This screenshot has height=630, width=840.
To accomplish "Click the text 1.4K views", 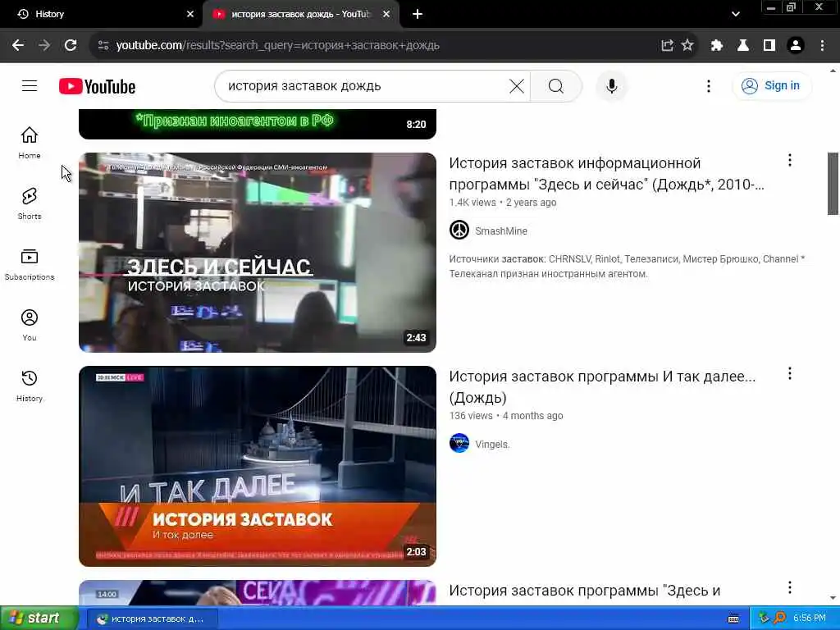I will point(472,203).
